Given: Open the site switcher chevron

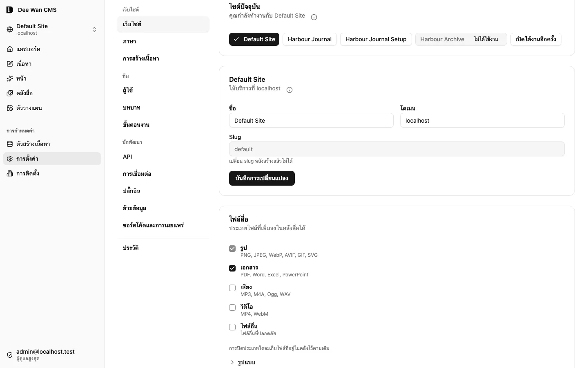Looking at the screenshot, I should point(94,29).
